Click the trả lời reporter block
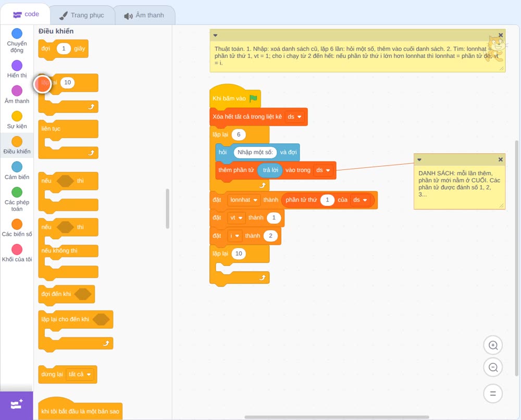Viewport: 521px width, 420px height. 270,170
